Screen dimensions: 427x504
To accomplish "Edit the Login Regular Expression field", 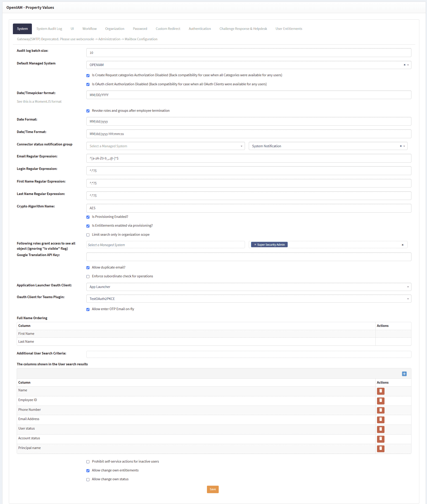I will pyautogui.click(x=249, y=171).
